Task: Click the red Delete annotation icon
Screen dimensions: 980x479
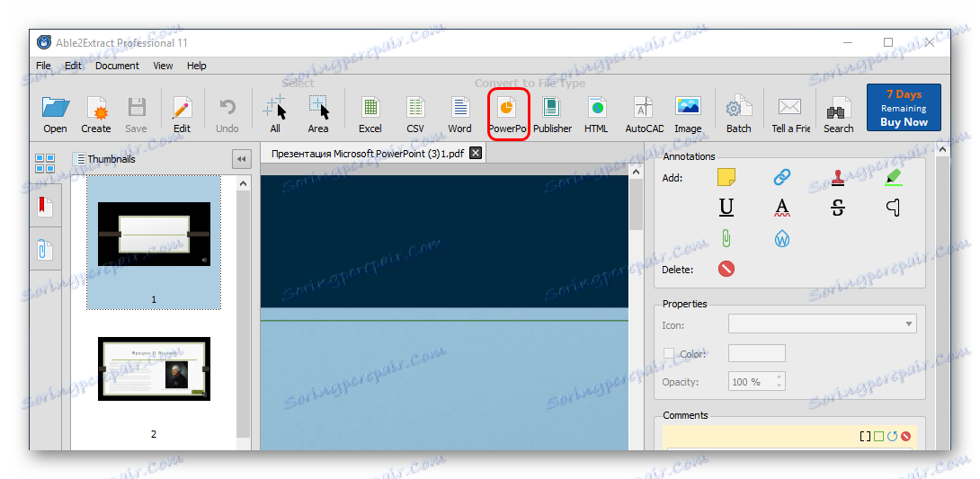Action: [726, 270]
